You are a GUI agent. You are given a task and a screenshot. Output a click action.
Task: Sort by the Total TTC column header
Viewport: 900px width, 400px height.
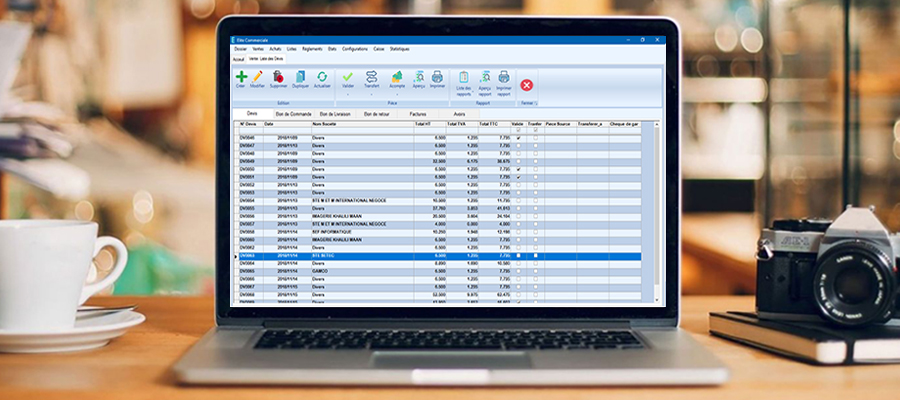[488, 124]
